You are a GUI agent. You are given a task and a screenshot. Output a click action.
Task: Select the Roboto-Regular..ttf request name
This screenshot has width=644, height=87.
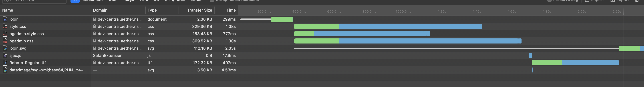point(27,63)
